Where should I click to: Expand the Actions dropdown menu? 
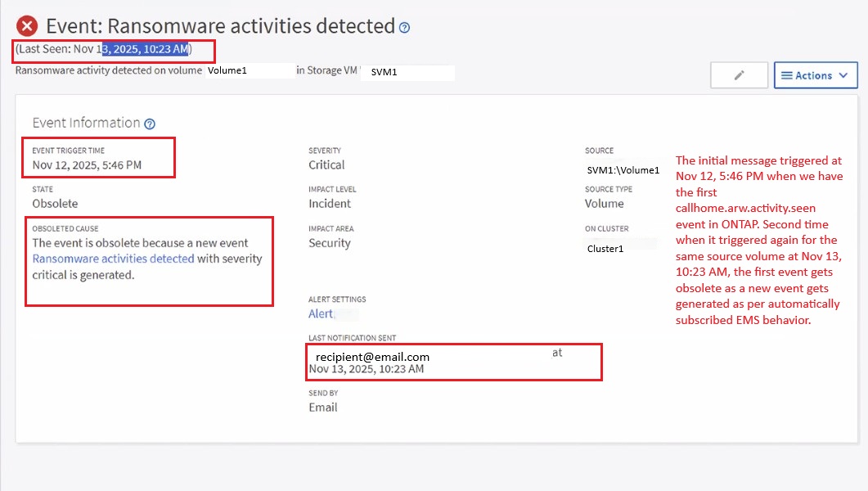tap(815, 75)
